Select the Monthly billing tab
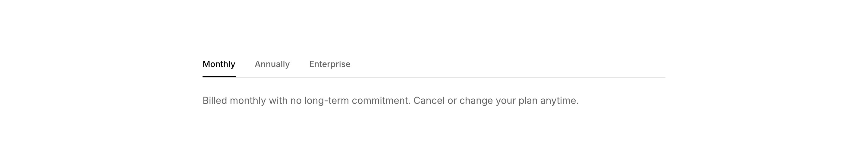 point(219,64)
